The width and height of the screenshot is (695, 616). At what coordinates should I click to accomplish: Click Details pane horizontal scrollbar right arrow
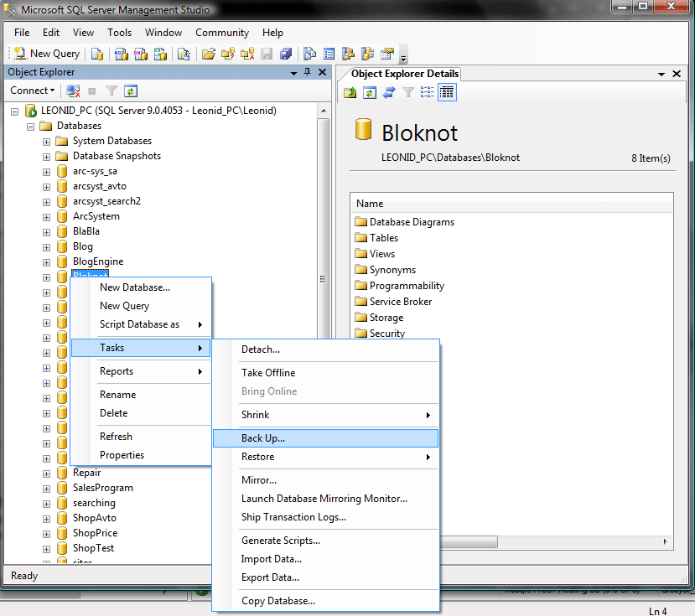666,542
